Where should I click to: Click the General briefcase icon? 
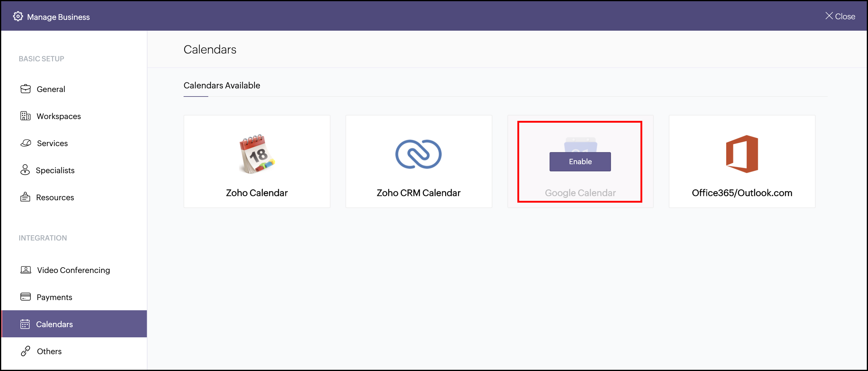[x=26, y=89]
